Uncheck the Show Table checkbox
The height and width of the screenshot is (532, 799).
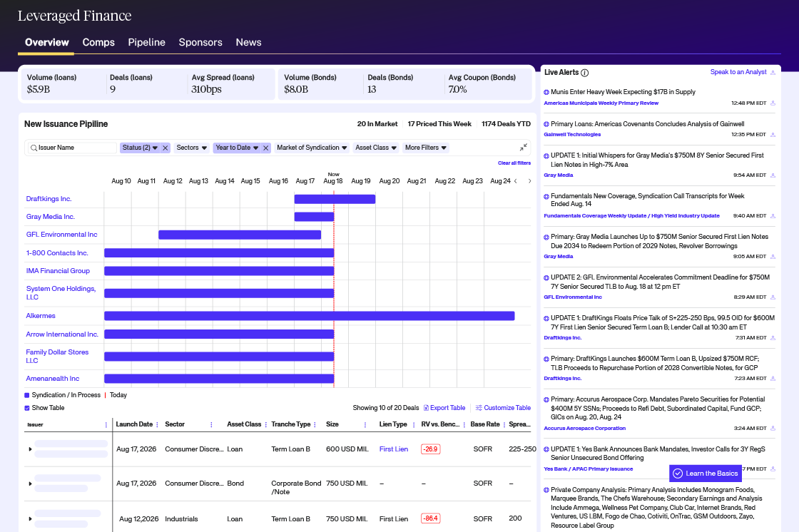(27, 408)
